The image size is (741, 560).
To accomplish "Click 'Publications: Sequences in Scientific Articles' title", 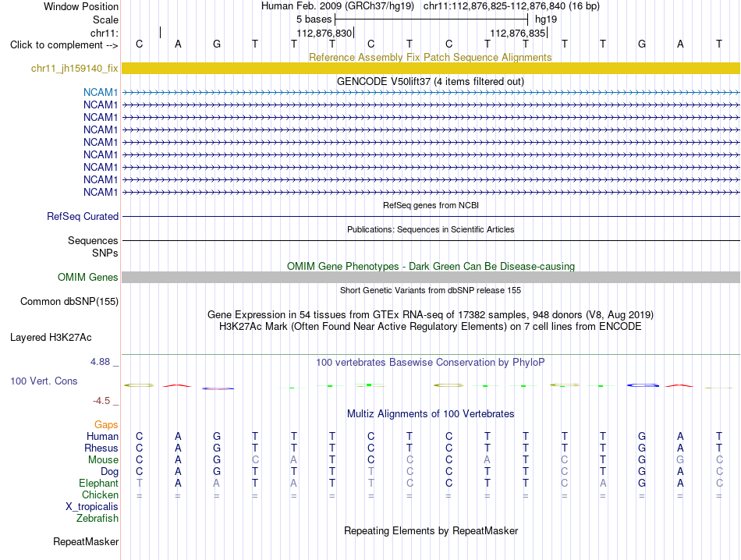I will [x=431, y=229].
